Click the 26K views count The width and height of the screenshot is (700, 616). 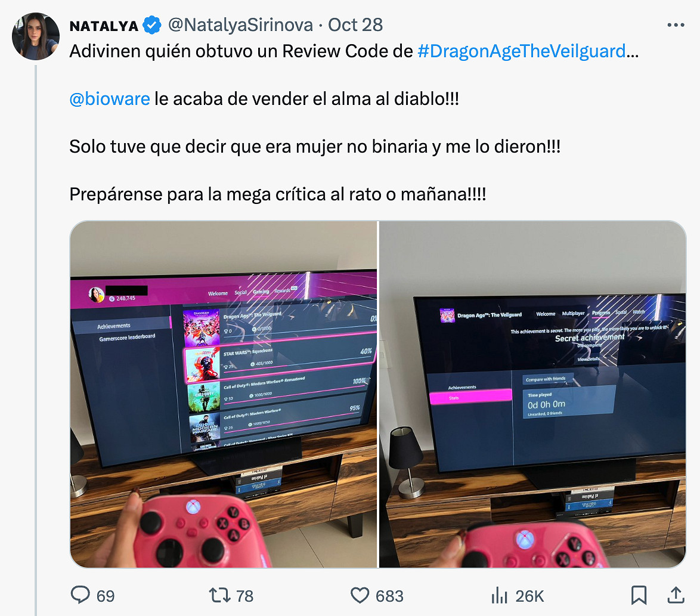point(530,596)
